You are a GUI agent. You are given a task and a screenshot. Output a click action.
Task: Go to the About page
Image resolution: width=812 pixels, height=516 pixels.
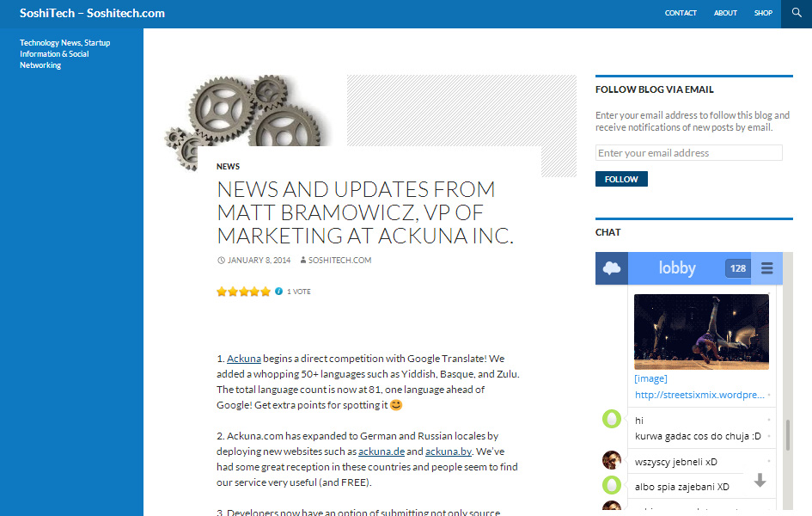click(725, 14)
